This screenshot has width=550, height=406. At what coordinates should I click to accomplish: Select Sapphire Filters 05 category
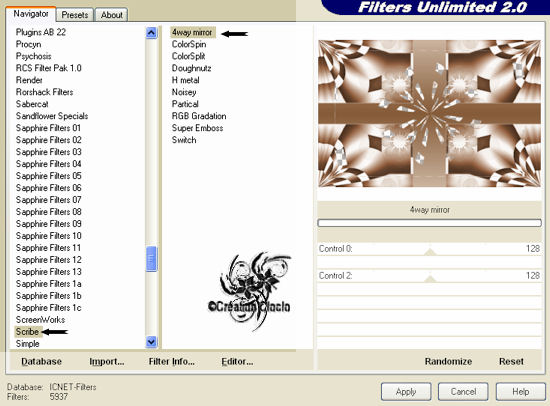tap(49, 176)
